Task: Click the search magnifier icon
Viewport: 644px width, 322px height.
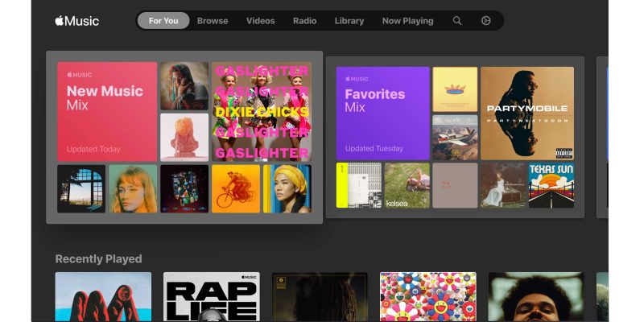Action: [457, 21]
